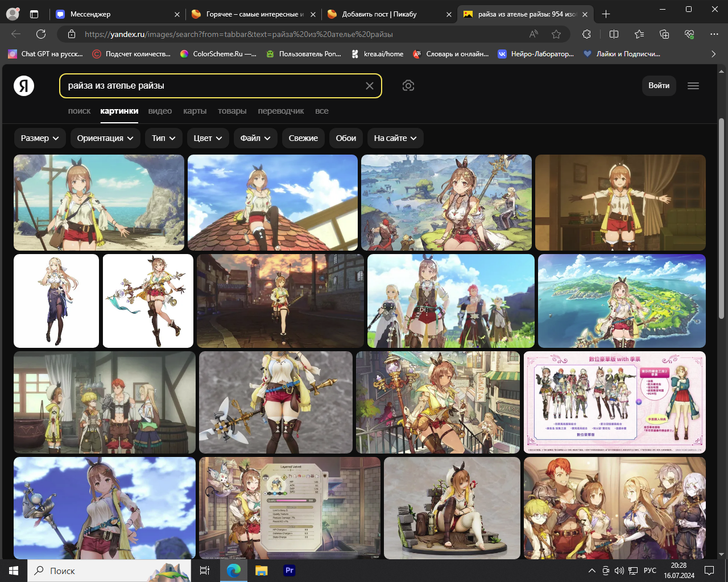Viewport: 728px width, 582px height.
Task: Click the search query input field
Action: [x=210, y=86]
